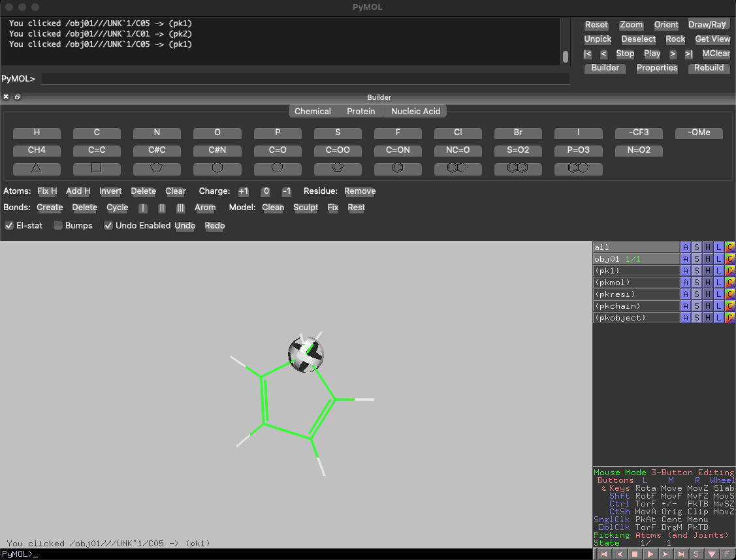The height and width of the screenshot is (560, 736).
Task: Click the PyMOL command input field
Action: coord(306,79)
